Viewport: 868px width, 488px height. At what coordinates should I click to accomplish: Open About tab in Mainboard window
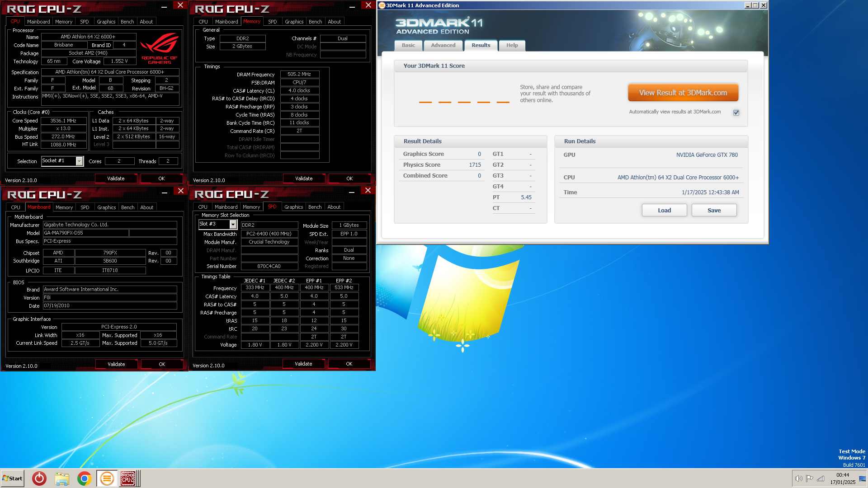pyautogui.click(x=146, y=207)
